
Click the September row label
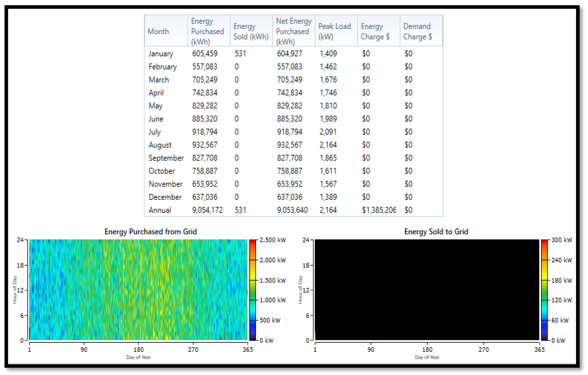point(166,158)
